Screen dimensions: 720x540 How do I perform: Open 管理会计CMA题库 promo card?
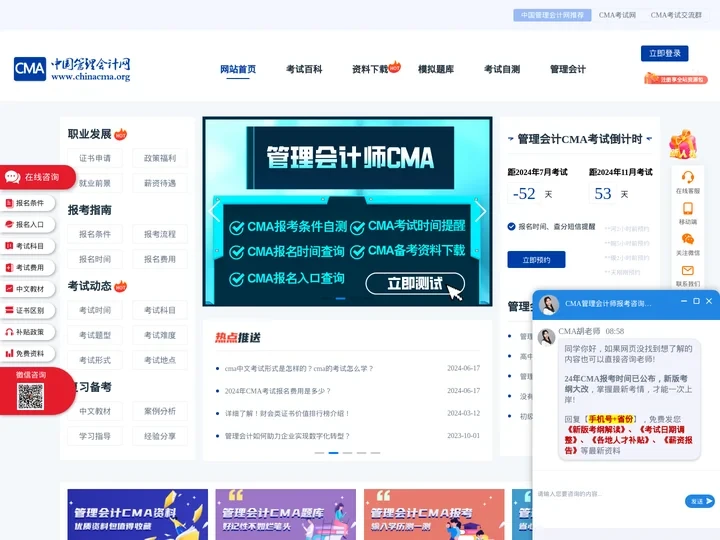286,514
